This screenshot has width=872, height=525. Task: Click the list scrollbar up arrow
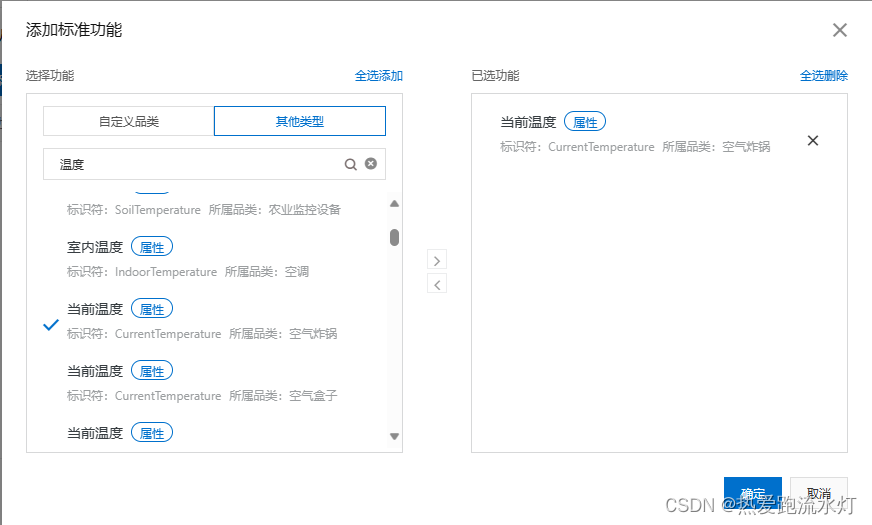(394, 204)
